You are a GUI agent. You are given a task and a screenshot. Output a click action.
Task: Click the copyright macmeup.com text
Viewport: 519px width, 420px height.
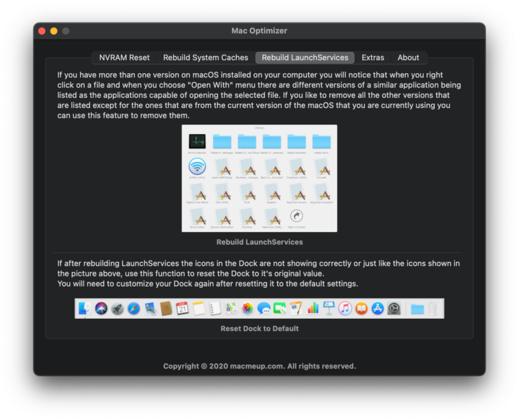pos(259,366)
